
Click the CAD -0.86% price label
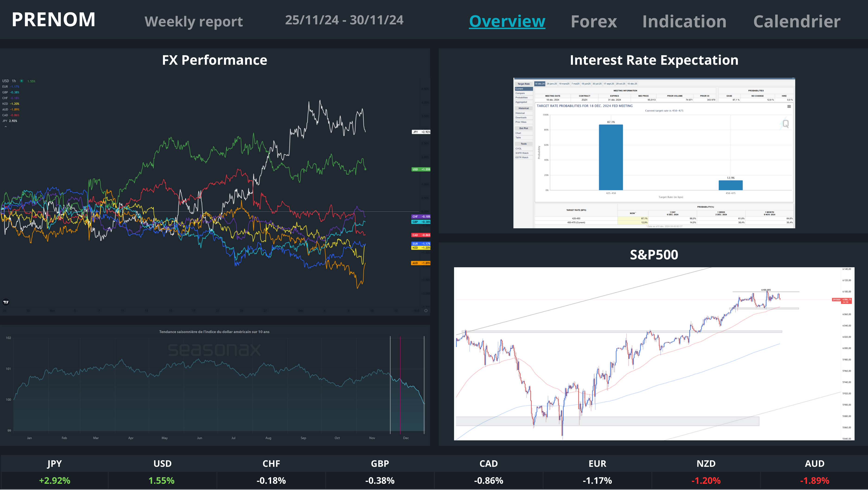click(421, 235)
